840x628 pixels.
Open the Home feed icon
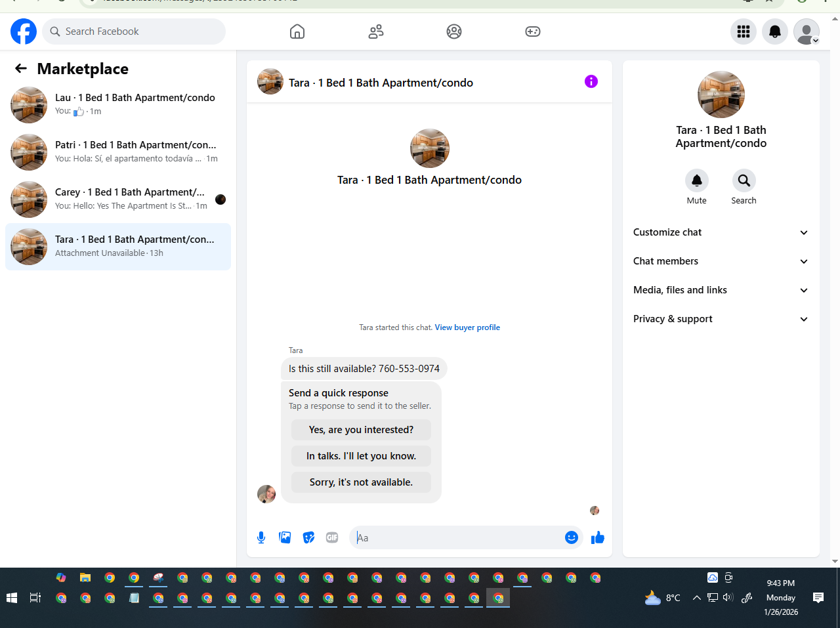pyautogui.click(x=297, y=31)
